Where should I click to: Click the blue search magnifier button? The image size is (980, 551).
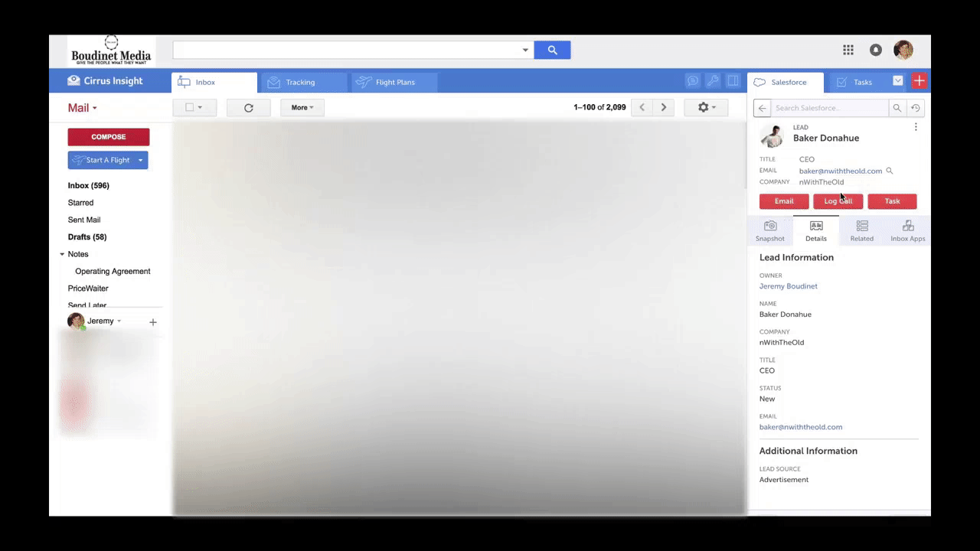552,50
